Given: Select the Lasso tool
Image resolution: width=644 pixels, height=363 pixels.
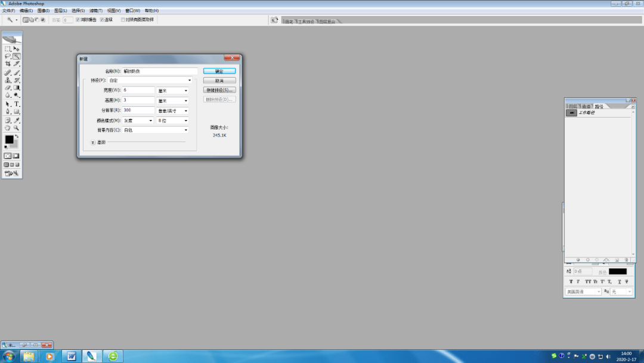Looking at the screenshot, I should point(7,56).
